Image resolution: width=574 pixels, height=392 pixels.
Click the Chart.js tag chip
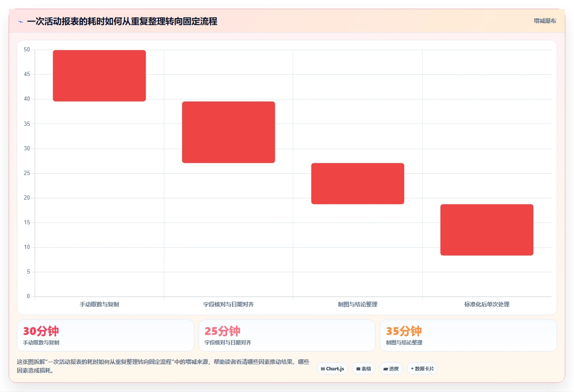click(x=332, y=369)
